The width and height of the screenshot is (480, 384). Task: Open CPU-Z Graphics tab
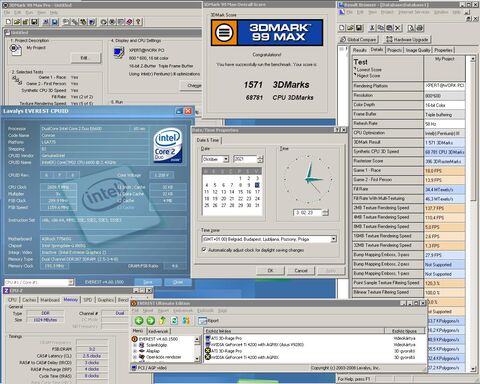106,300
